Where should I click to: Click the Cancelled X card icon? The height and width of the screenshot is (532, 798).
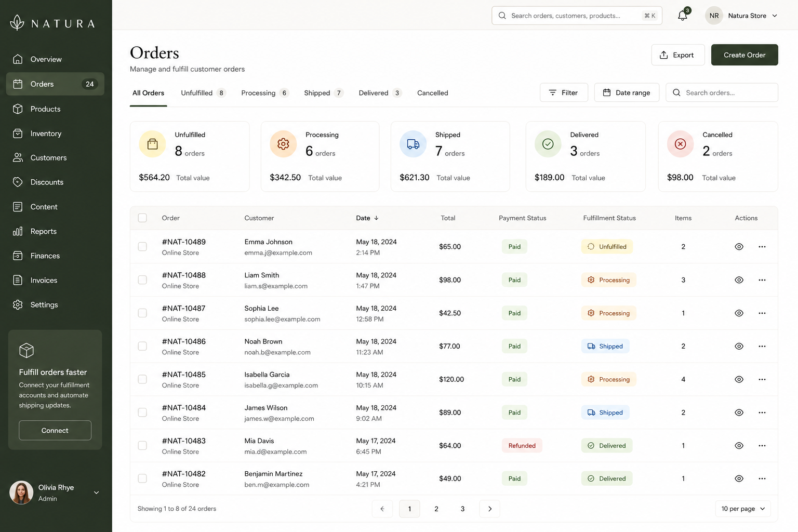click(681, 144)
